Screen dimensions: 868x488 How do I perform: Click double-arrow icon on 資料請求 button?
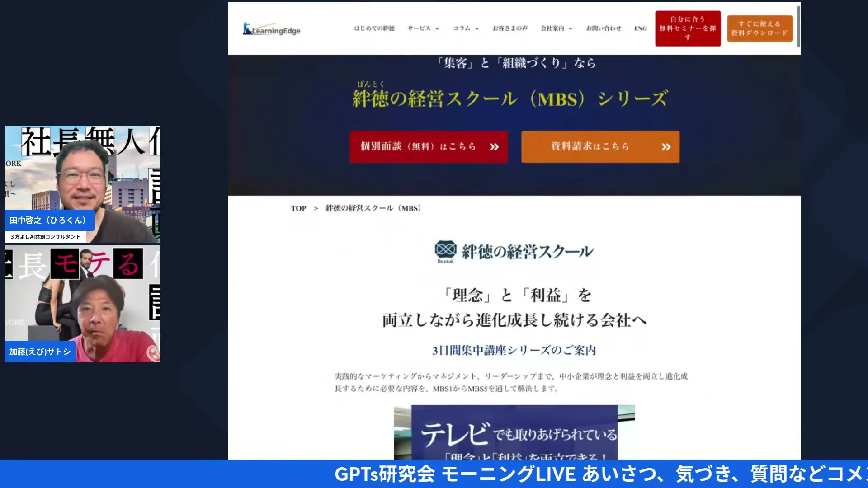666,147
